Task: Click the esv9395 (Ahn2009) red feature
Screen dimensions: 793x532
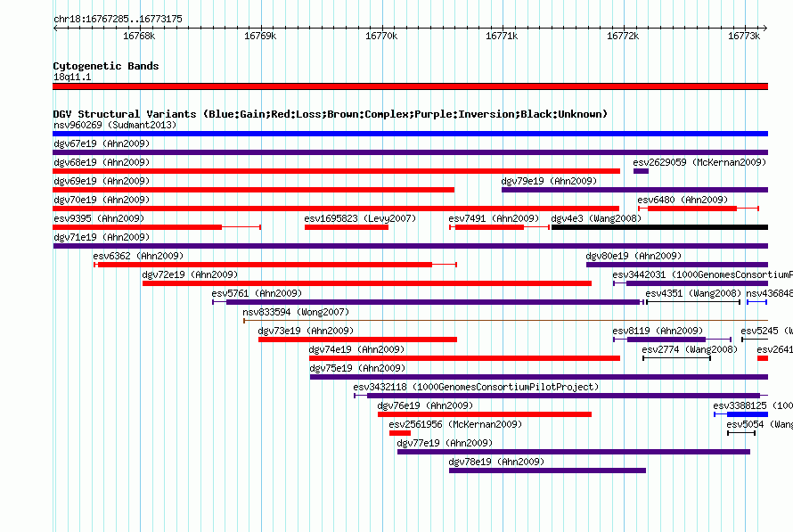Action: pos(157,227)
